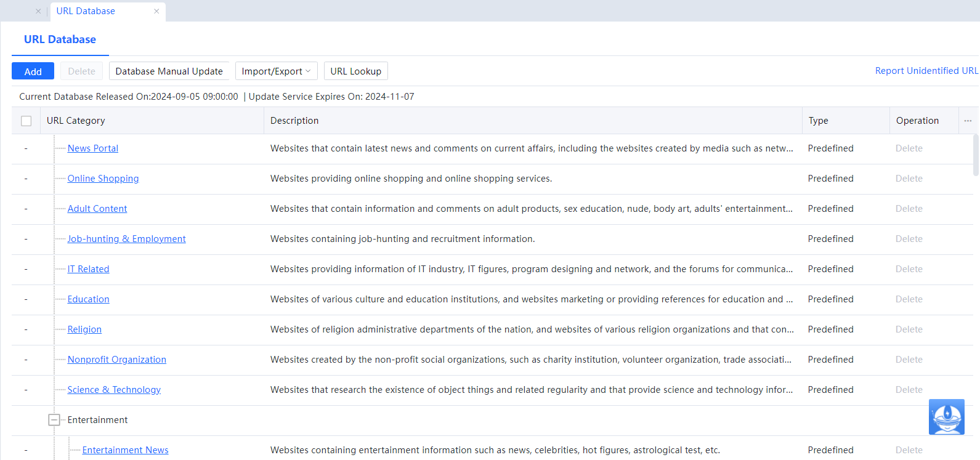Open the Science & Technology category link

[114, 390]
